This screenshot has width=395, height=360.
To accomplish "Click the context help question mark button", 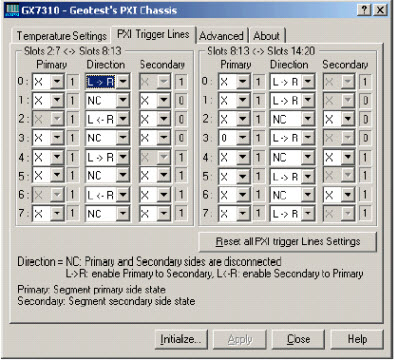I will [365, 10].
